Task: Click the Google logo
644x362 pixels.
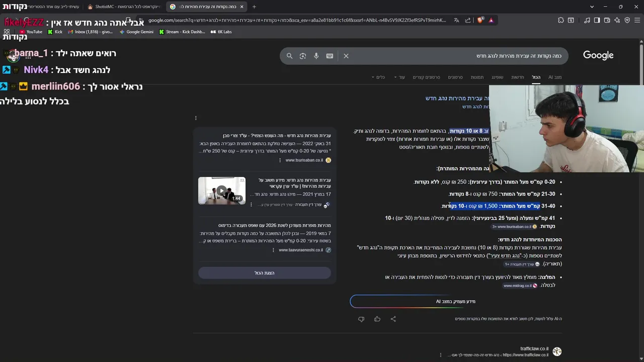Action: pos(598,55)
